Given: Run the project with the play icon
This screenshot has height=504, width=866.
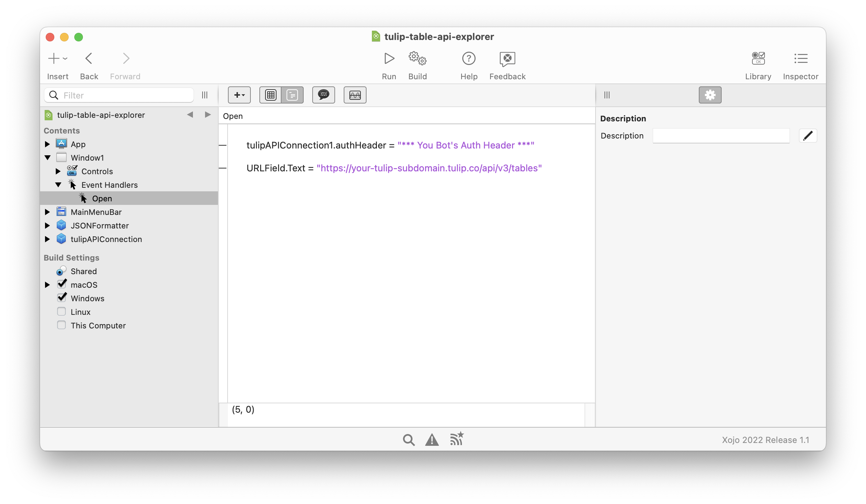Looking at the screenshot, I should [x=389, y=59].
